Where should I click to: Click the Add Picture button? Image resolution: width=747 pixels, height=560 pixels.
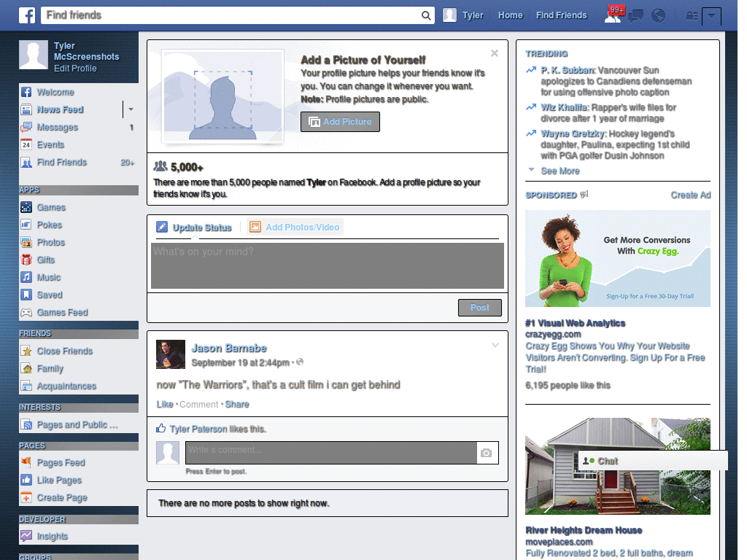tap(340, 122)
